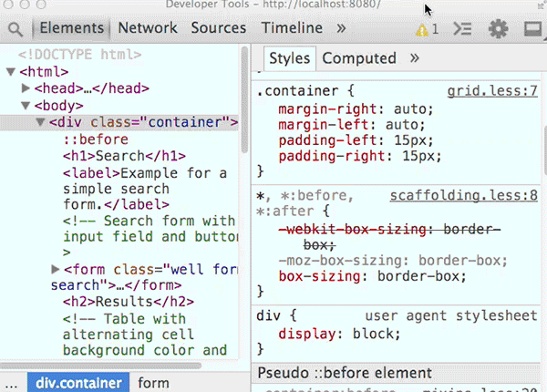
Task: Open grid.less:7 source link
Action: 492,91
